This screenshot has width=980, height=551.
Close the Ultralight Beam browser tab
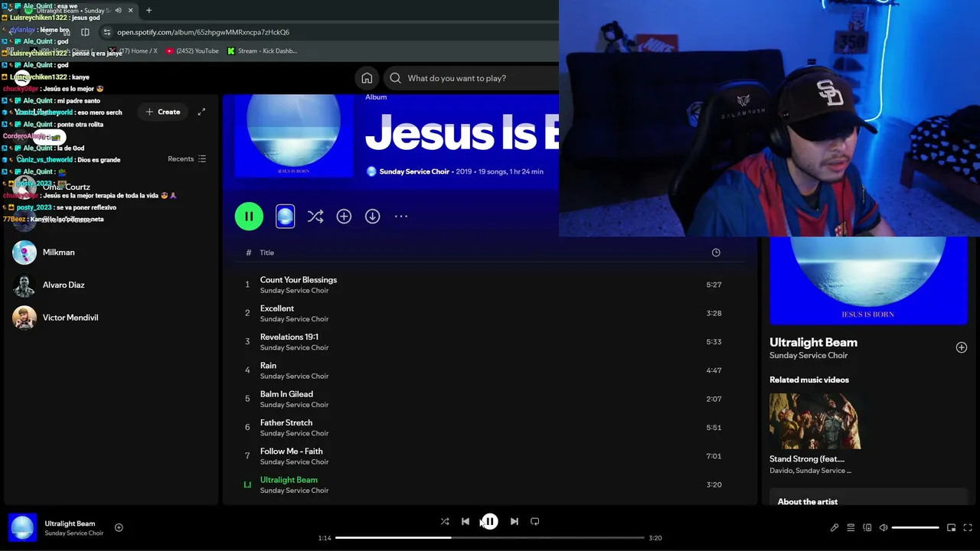(130, 11)
